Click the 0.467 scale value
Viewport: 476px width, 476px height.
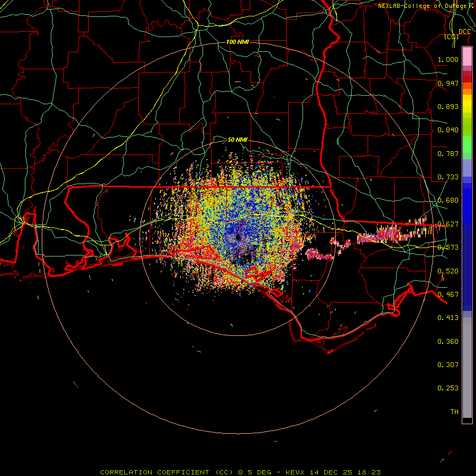tap(448, 295)
